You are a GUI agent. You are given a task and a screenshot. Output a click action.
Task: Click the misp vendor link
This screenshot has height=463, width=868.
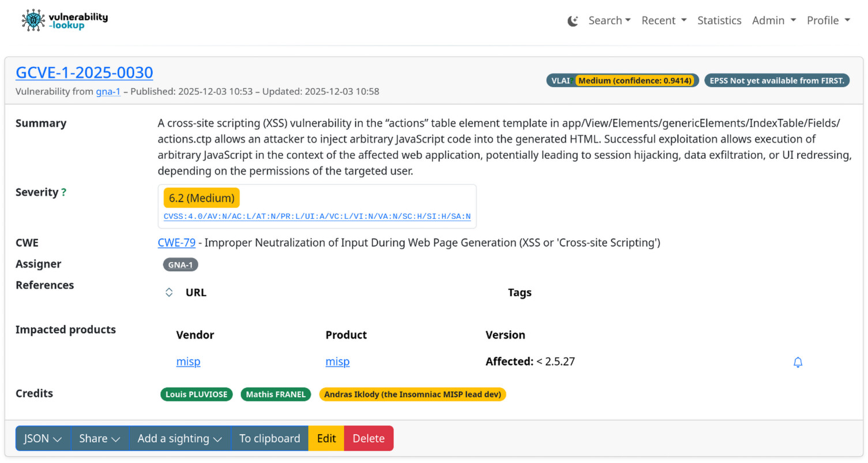(x=188, y=362)
